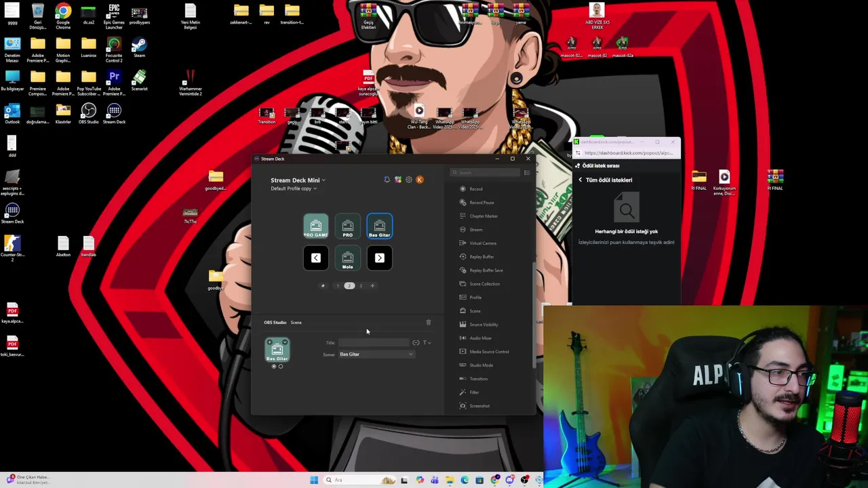Open Stream Deck settings gear
The height and width of the screenshot is (488, 868).
[409, 180]
